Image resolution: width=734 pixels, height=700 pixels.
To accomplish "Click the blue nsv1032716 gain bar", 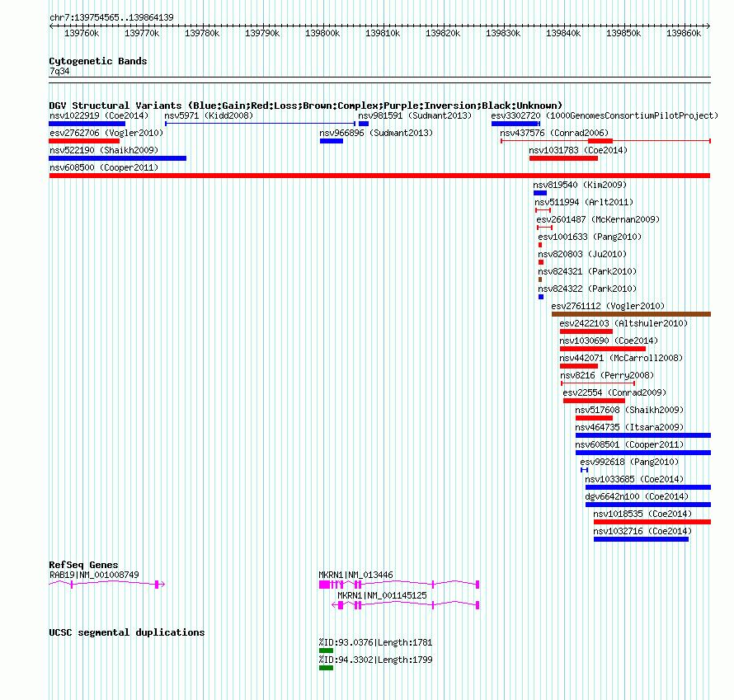I will (x=642, y=539).
